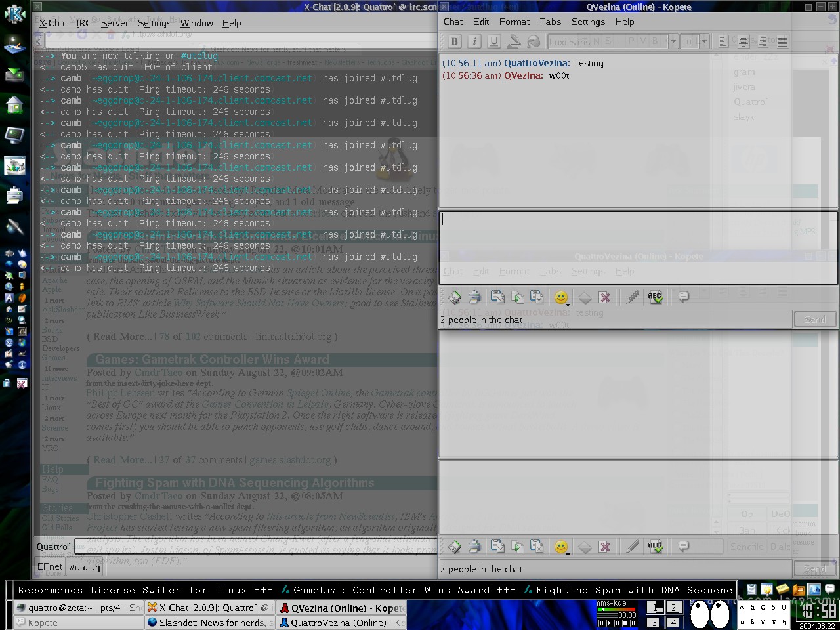Toggle ABC spell check in QVezina chat toolbar
Viewport: 840px width, 630px height.
click(x=655, y=297)
